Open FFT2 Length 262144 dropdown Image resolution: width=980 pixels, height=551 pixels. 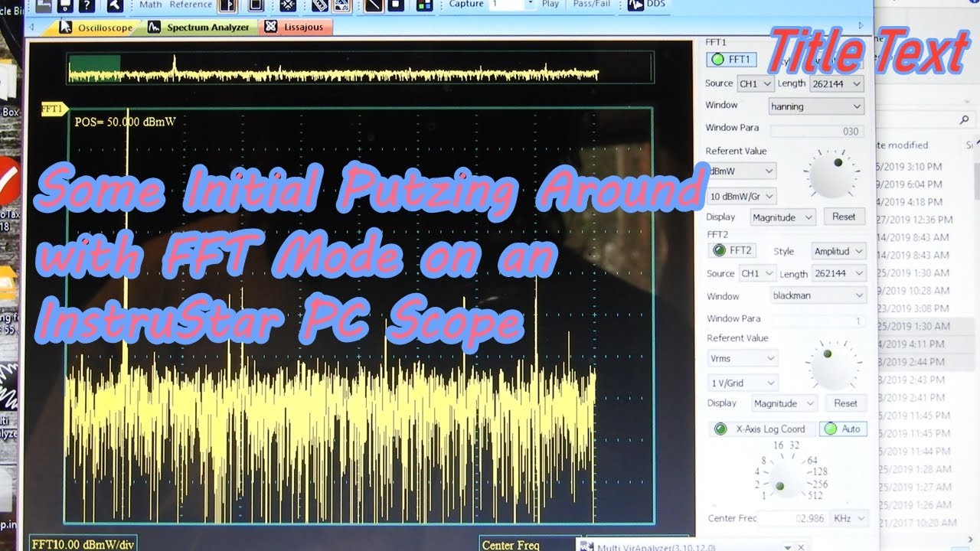[839, 273]
